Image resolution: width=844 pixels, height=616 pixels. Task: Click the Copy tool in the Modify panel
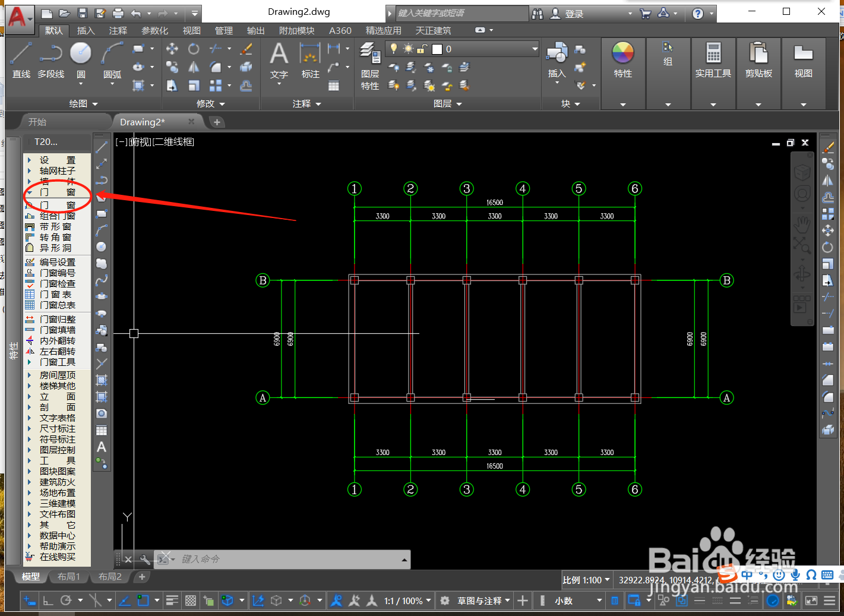[172, 67]
